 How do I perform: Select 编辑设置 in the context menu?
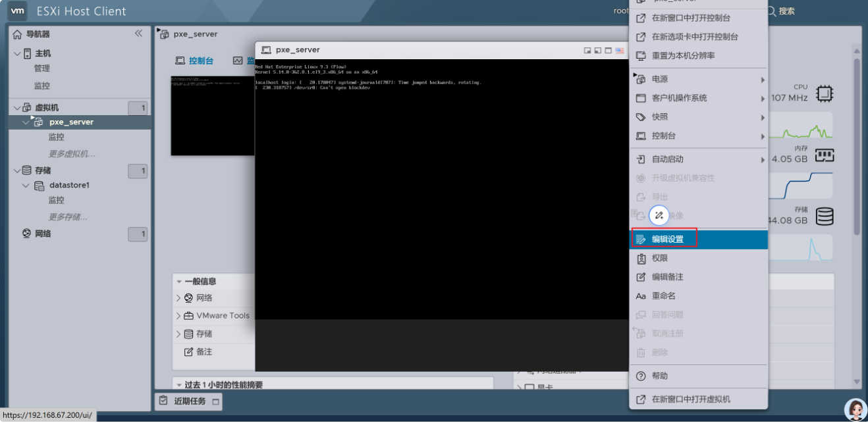699,239
